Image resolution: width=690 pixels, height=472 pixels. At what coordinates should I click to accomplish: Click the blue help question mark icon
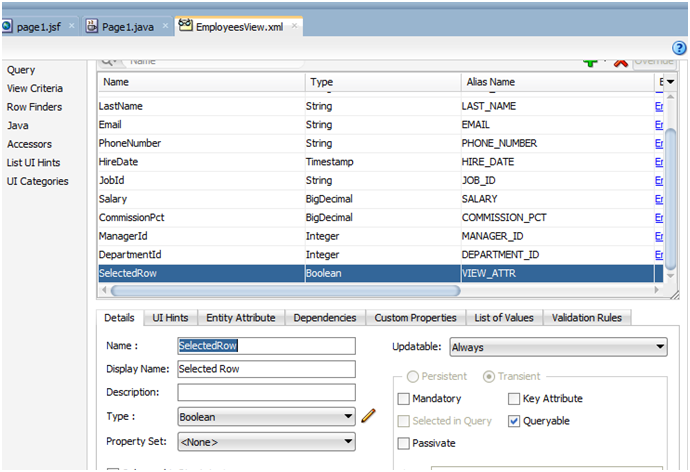click(679, 47)
